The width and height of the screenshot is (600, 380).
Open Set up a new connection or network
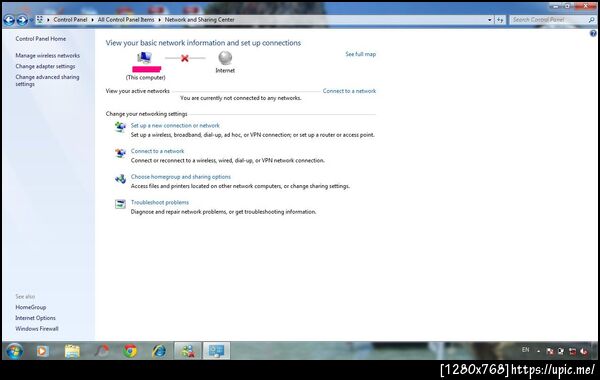coord(175,125)
